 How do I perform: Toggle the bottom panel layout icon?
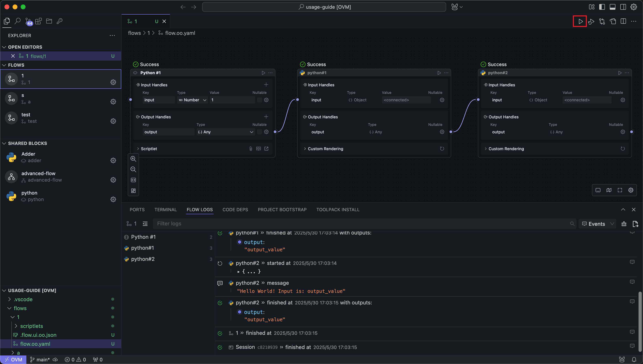click(612, 7)
